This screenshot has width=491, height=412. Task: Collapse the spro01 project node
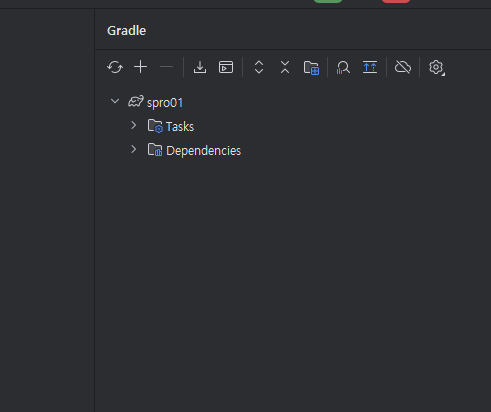pos(115,101)
